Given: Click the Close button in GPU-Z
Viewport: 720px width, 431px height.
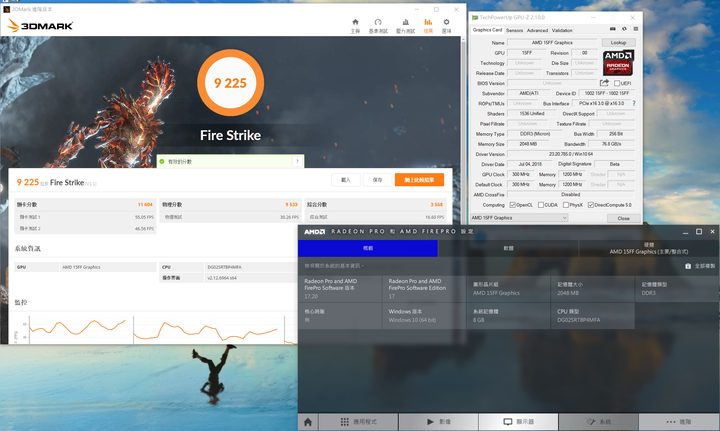Looking at the screenshot, I should [623, 218].
